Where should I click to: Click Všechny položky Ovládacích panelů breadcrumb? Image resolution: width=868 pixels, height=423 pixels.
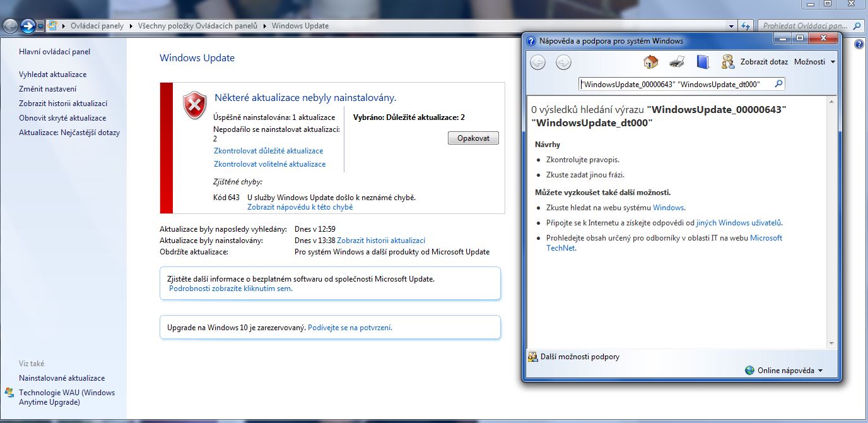pos(199,26)
